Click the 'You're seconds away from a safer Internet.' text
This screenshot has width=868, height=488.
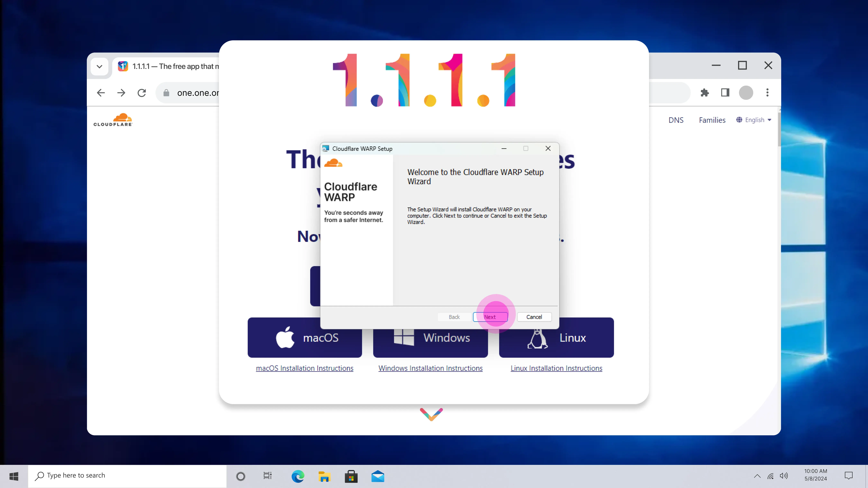pyautogui.click(x=353, y=216)
